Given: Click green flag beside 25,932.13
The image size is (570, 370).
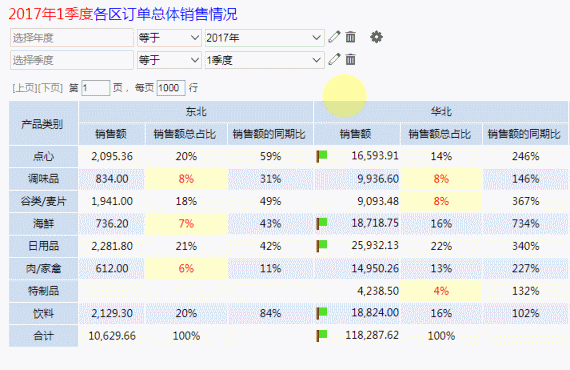Looking at the screenshot, I should point(321,246).
